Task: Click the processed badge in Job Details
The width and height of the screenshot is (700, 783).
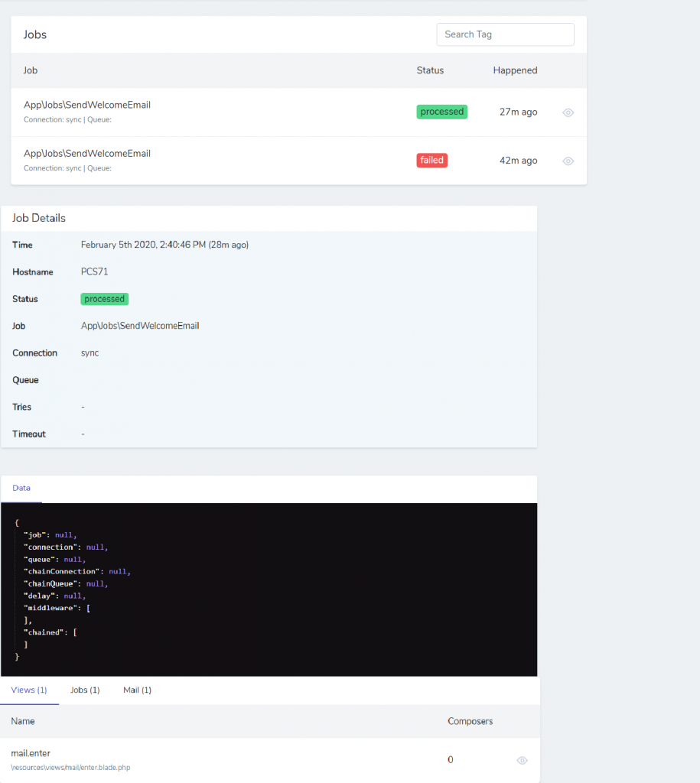Action: [104, 299]
